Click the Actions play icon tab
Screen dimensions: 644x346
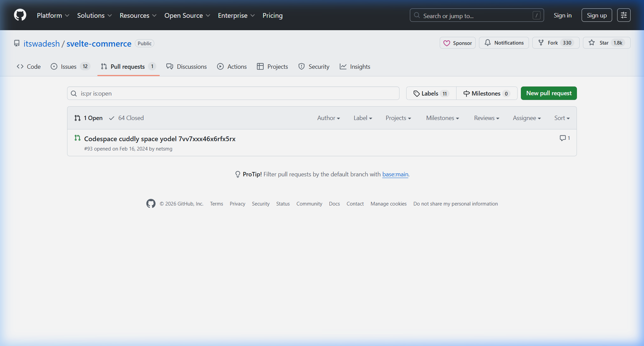[x=221, y=66]
